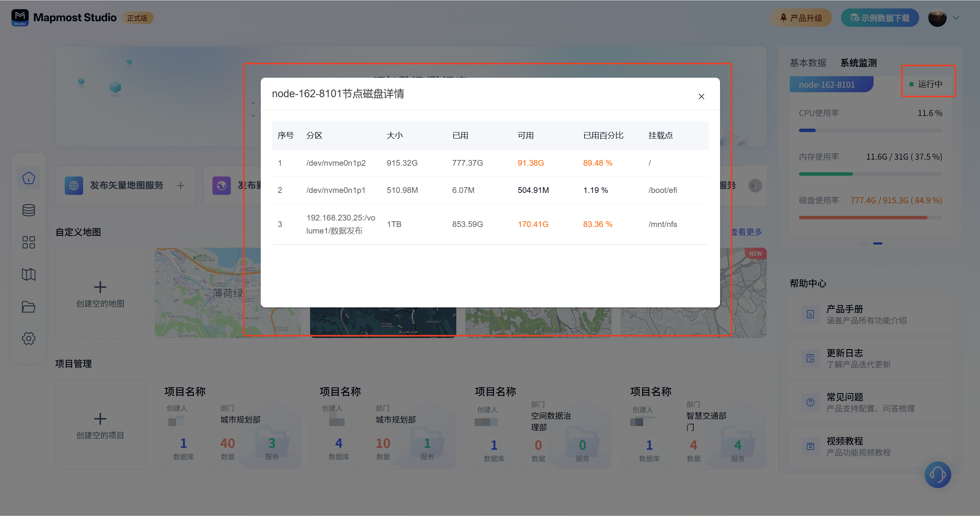The width and height of the screenshot is (980, 516).
Task: Open the grid apps icon in sidebar
Action: pos(29,242)
